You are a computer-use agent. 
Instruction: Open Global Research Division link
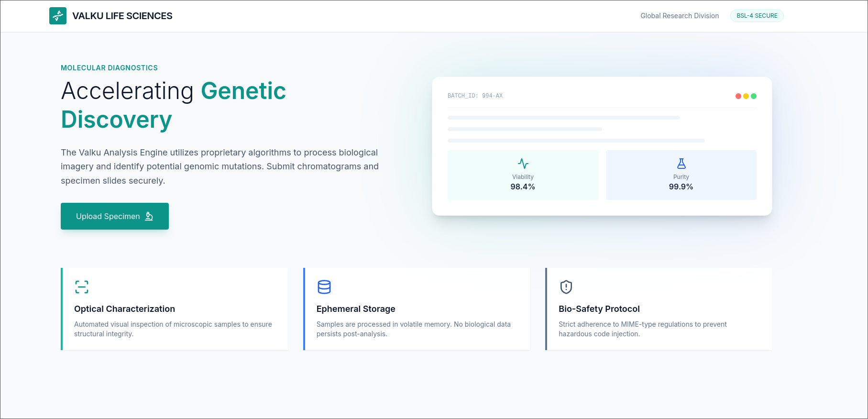680,16
